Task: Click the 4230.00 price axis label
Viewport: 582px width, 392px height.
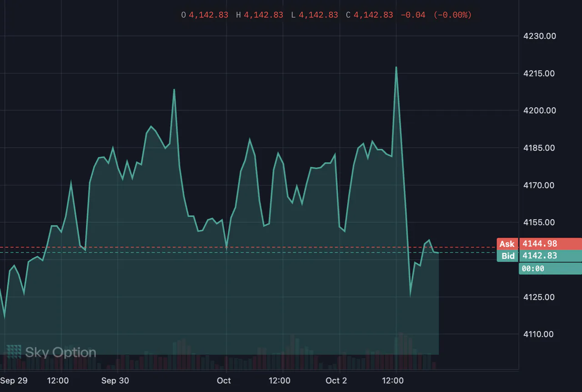Action: coord(540,36)
